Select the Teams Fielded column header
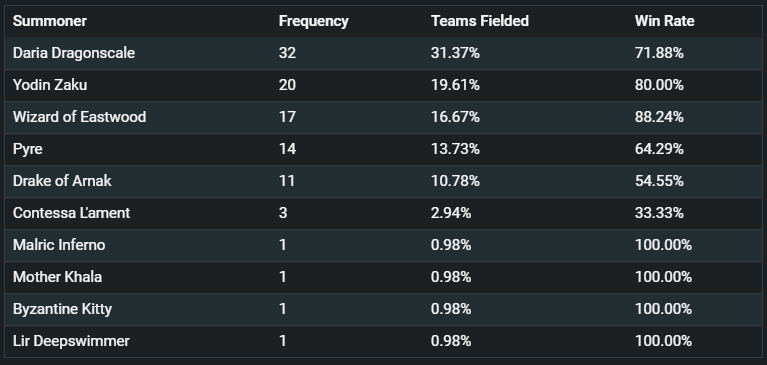This screenshot has width=767, height=365. (x=480, y=21)
